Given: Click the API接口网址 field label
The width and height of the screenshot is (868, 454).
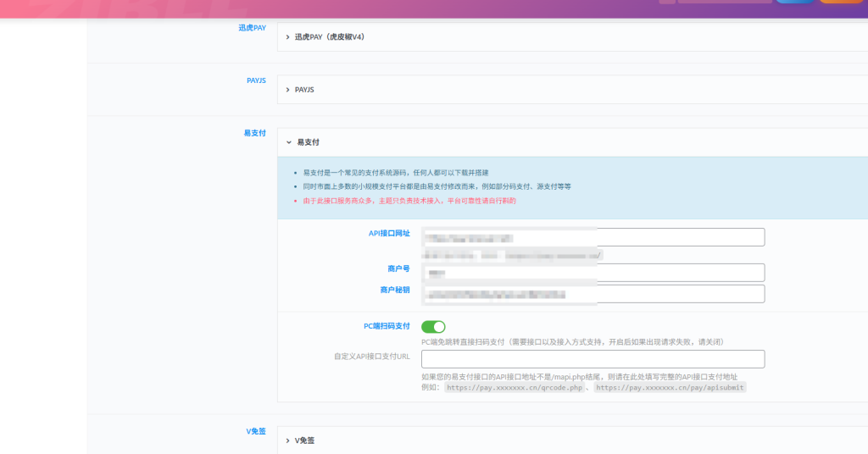Looking at the screenshot, I should [x=389, y=234].
